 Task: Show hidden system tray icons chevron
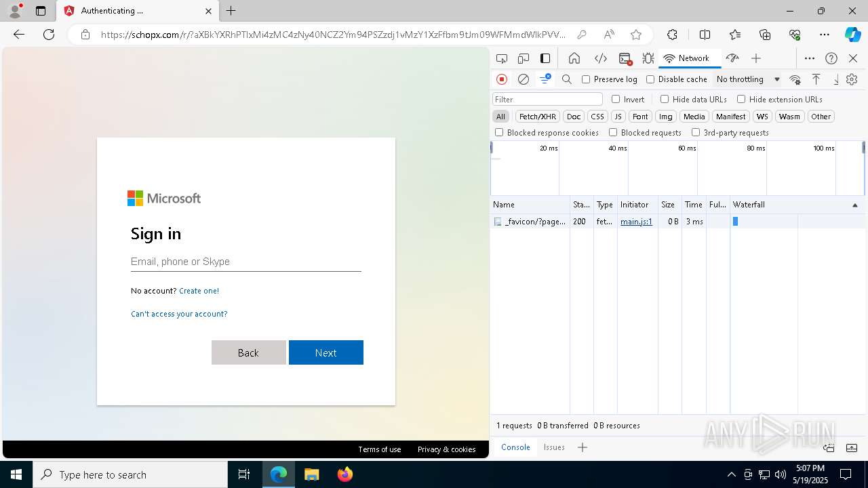(x=731, y=474)
